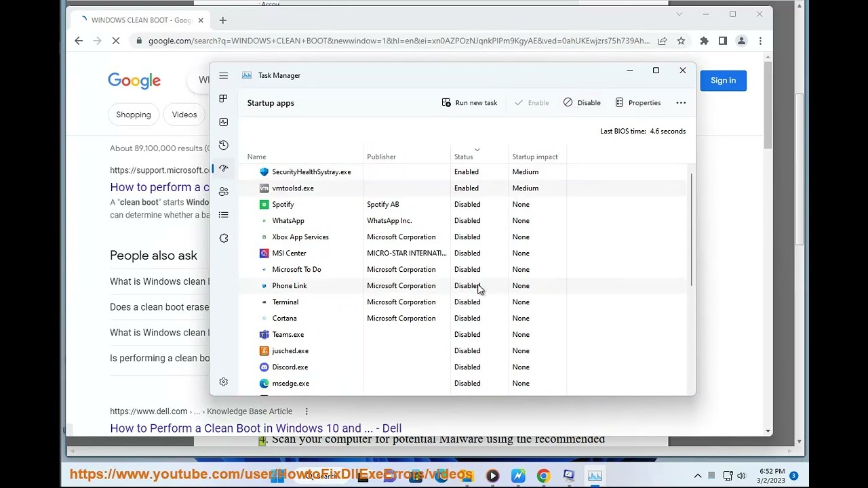
Task: Click Teams.exe icon in startup list
Action: [x=264, y=334]
